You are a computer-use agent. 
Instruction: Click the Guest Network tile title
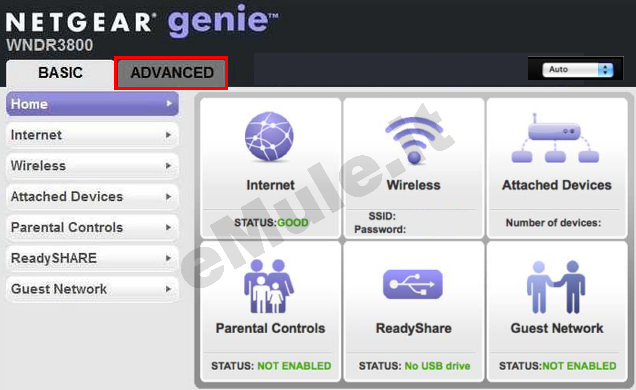point(557,328)
